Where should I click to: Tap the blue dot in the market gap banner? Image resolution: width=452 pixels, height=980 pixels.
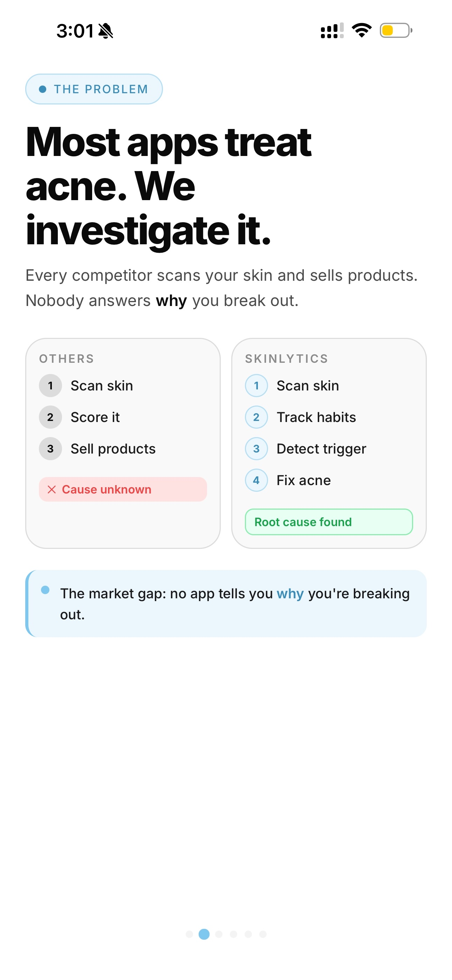click(45, 590)
